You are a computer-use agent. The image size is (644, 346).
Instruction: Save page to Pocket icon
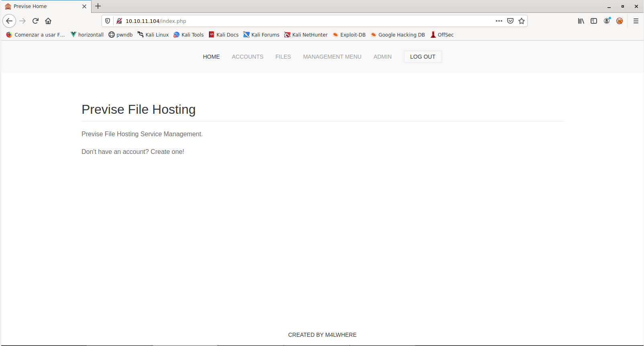click(x=510, y=21)
